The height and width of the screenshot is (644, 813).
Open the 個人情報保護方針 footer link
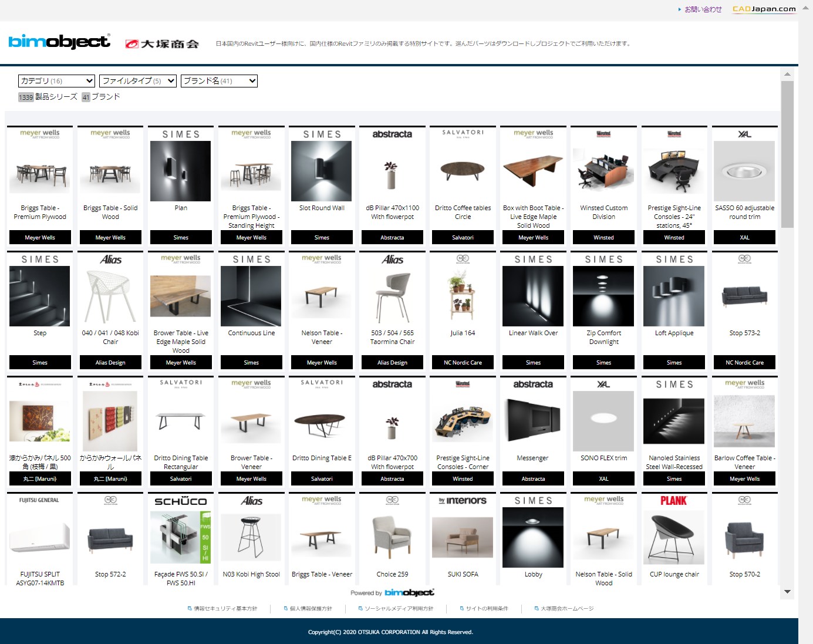(312, 609)
